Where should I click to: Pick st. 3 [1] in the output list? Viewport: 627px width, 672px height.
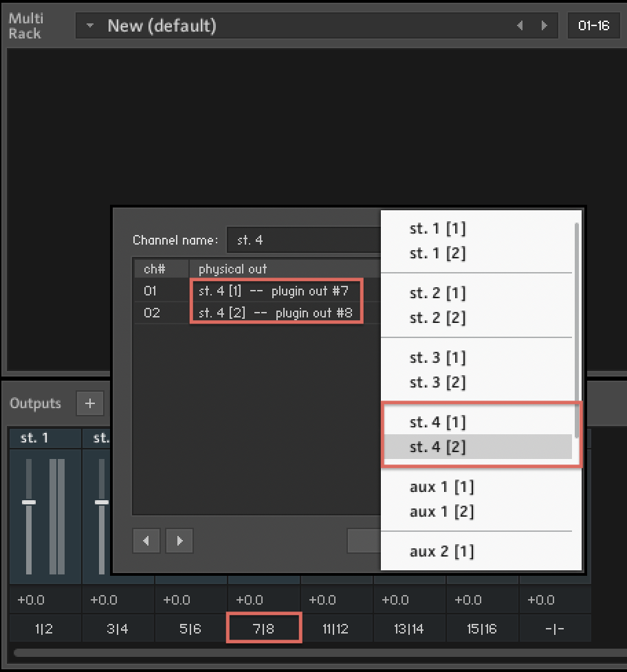point(437,358)
